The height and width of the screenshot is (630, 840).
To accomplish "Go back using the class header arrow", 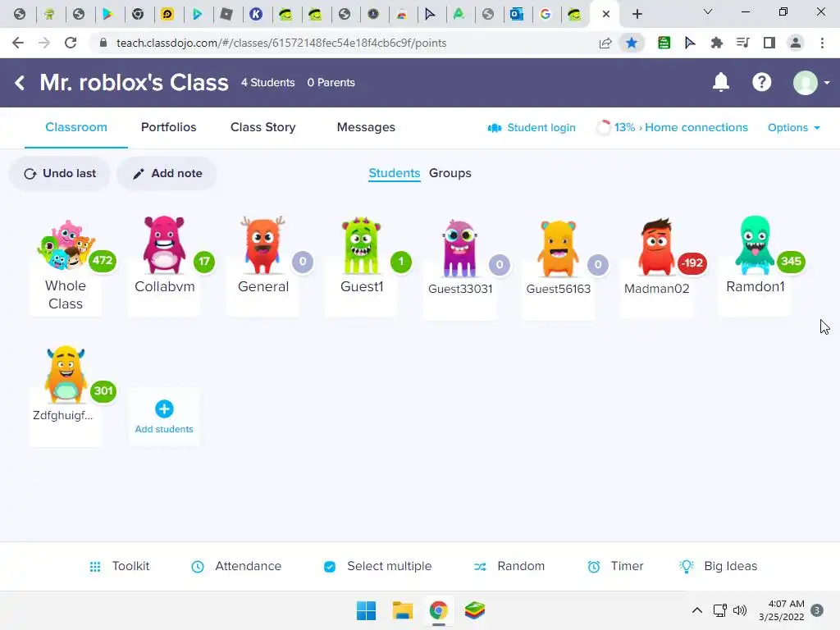I will [x=20, y=83].
